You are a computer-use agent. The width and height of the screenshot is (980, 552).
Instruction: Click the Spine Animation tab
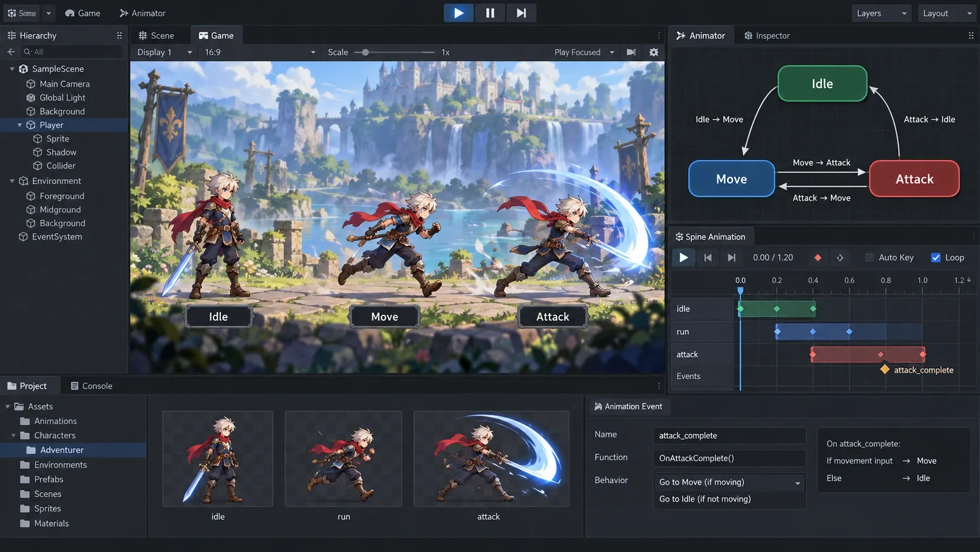tap(710, 236)
